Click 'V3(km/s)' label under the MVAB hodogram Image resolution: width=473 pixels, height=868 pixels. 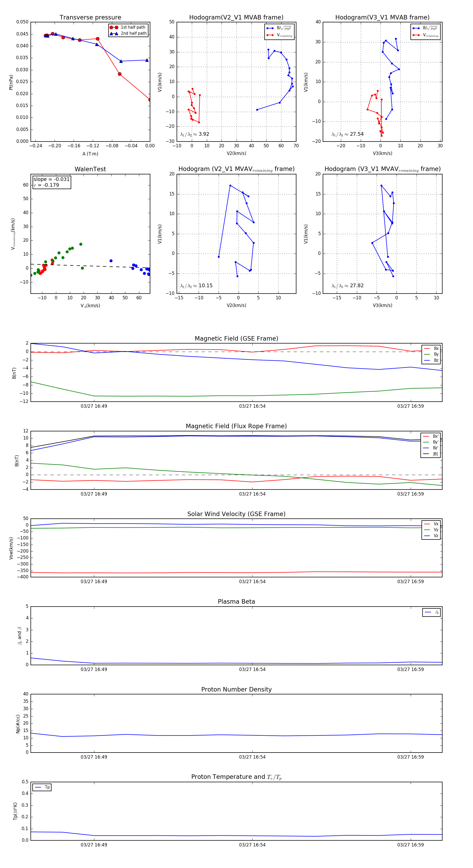(382, 153)
